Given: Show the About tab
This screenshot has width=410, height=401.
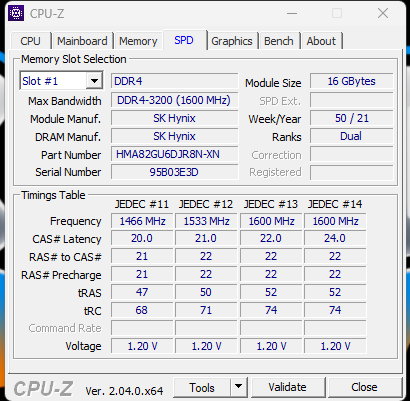Looking at the screenshot, I should click(x=321, y=41).
